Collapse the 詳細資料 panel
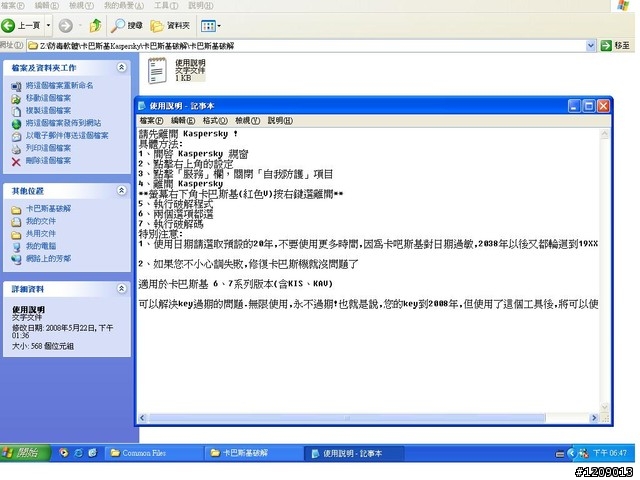The image size is (640, 480). point(121,289)
